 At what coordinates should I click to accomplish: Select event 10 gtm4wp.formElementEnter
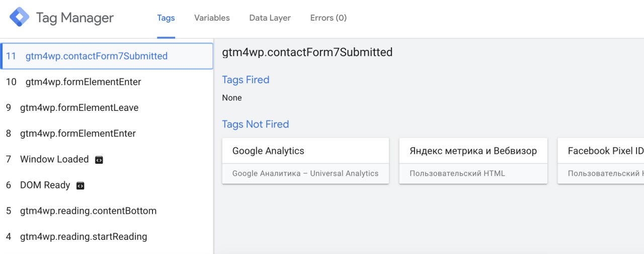(107, 82)
